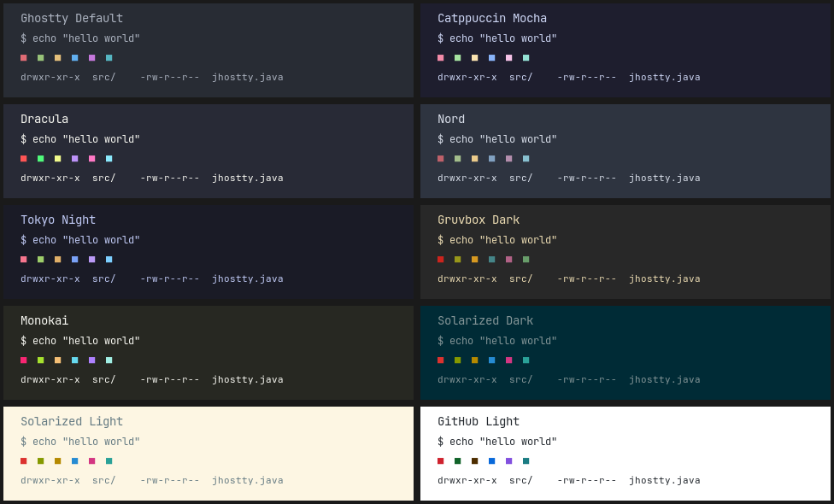
Task: Click the echo command line in Ghostty Default
Action: coord(80,38)
